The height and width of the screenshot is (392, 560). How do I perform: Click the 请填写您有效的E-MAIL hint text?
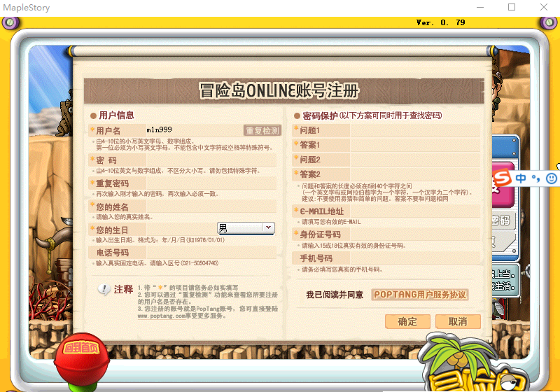pos(331,222)
